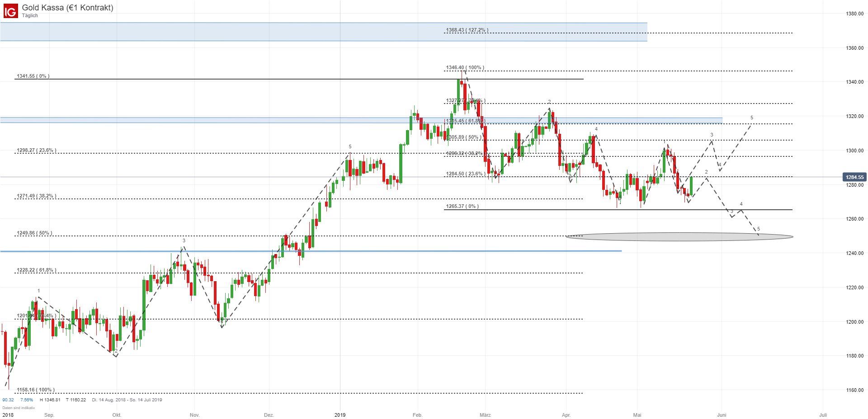Click Fibonacci label '1298.27 ( 23.6% )'

click(x=37, y=151)
